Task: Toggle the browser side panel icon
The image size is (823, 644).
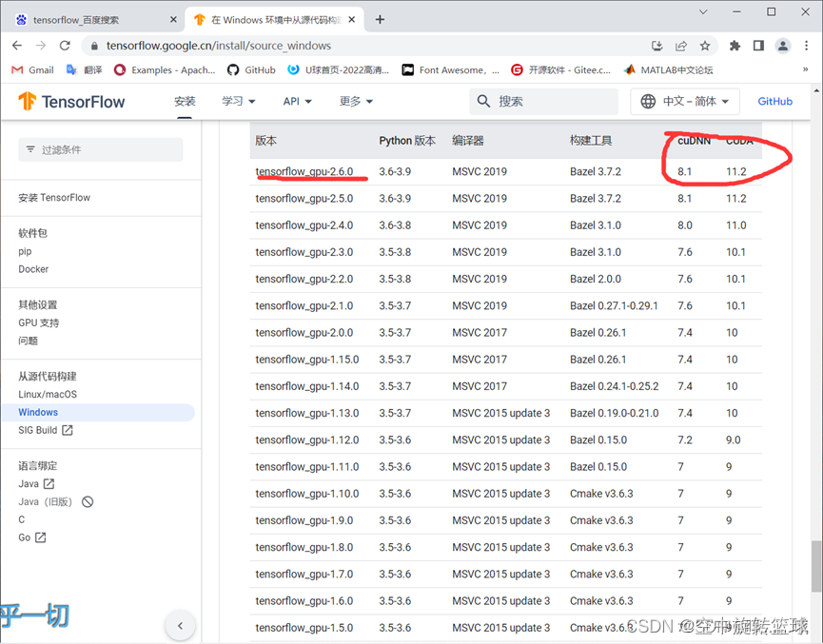Action: (758, 46)
